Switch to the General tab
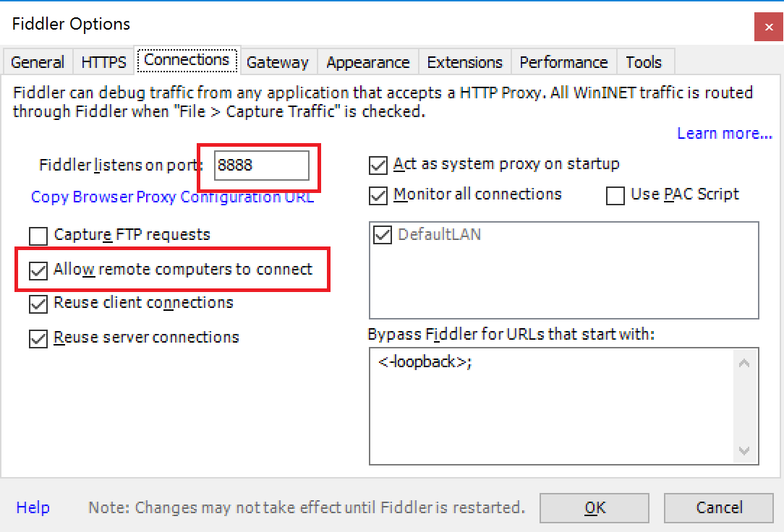 point(38,62)
